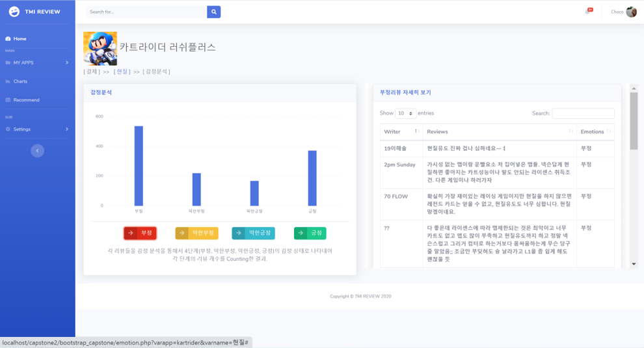Click the red 부정 button

[x=140, y=233]
